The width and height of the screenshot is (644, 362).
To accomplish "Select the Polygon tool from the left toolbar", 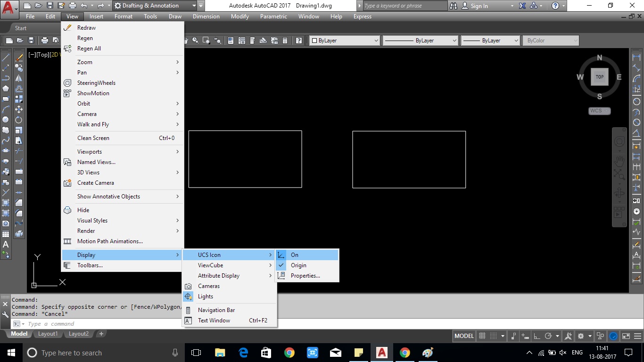I will tap(6, 88).
